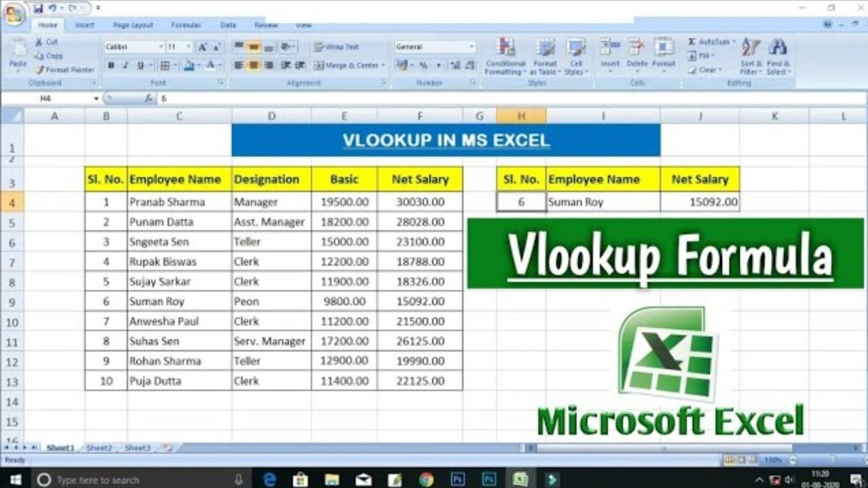This screenshot has height=488, width=868.
Task: Click the insert function fx icon
Action: click(x=149, y=98)
